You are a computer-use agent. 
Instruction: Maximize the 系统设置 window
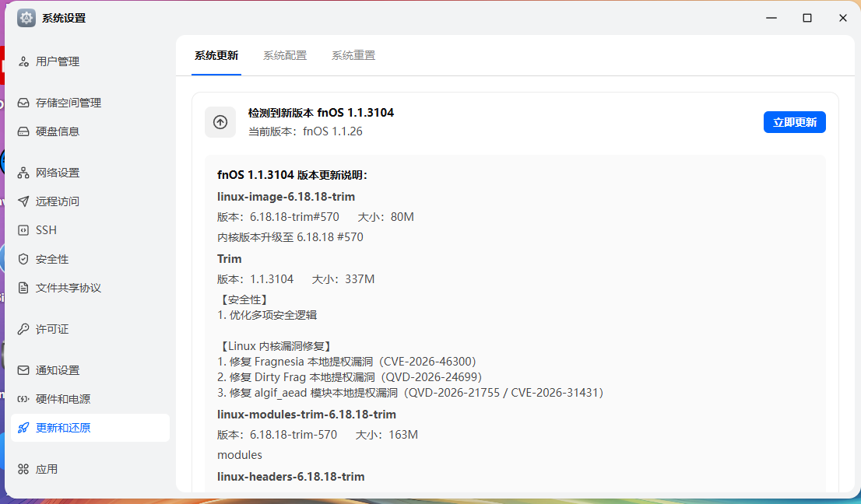click(x=807, y=18)
